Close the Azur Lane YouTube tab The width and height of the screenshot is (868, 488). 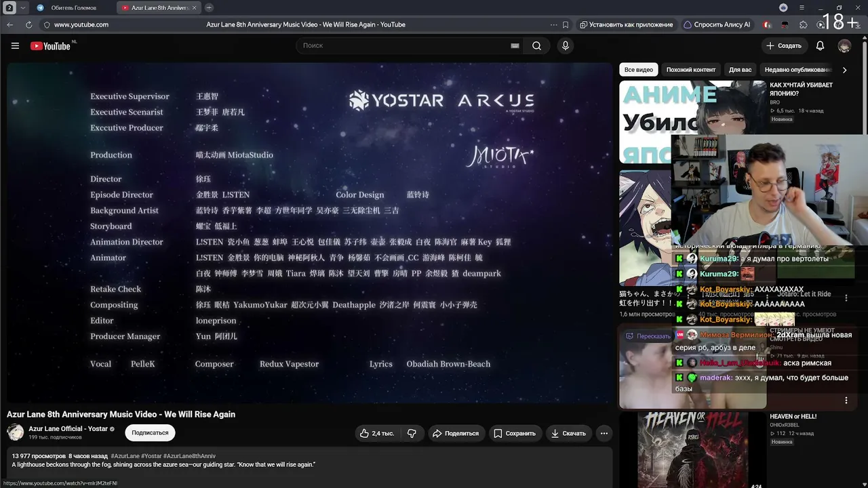195,7
